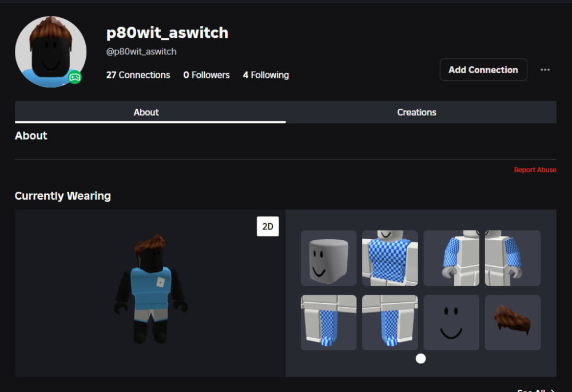The image size is (572, 392).
Task: Click the white carousel page dot
Action: coord(420,359)
